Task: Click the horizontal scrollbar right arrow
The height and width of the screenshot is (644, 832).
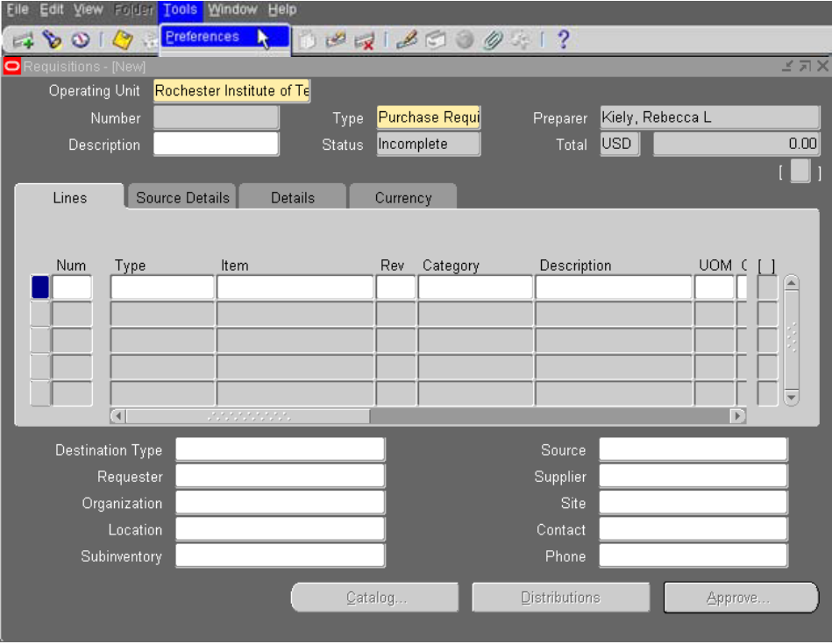Action: point(738,416)
